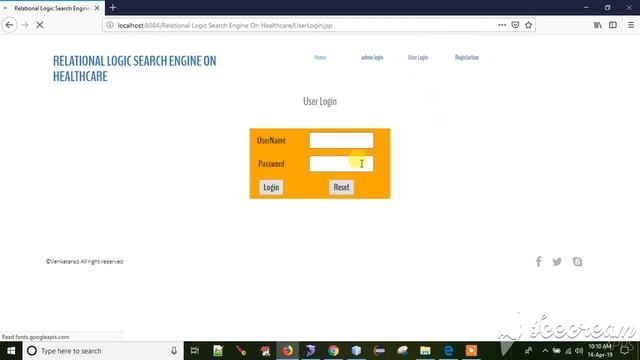Open the Registration nav link
640x360 pixels.
pyautogui.click(x=467, y=58)
